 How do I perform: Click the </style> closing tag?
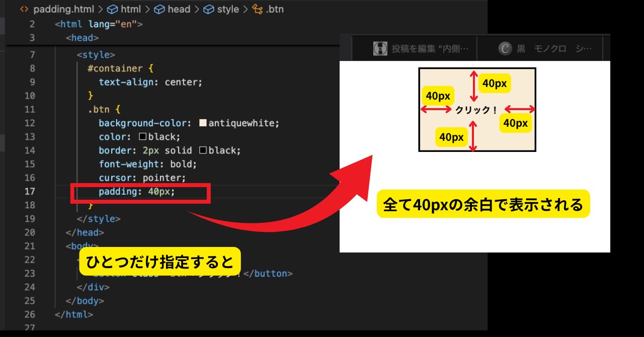click(99, 219)
